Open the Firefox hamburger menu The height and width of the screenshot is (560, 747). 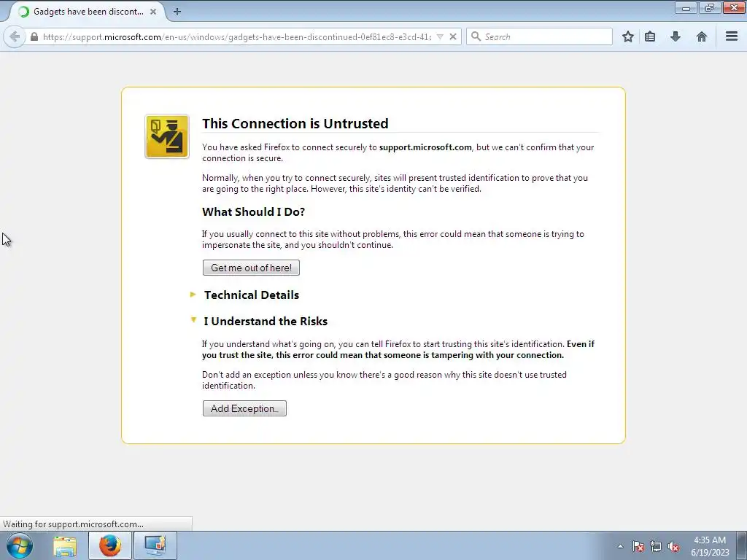point(732,36)
